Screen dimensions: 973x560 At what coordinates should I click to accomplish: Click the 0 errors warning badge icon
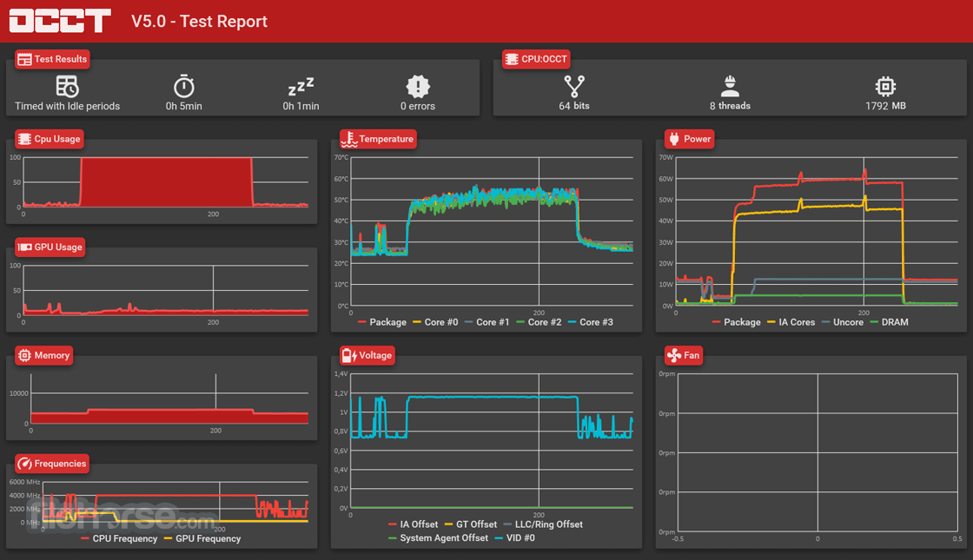[x=418, y=86]
